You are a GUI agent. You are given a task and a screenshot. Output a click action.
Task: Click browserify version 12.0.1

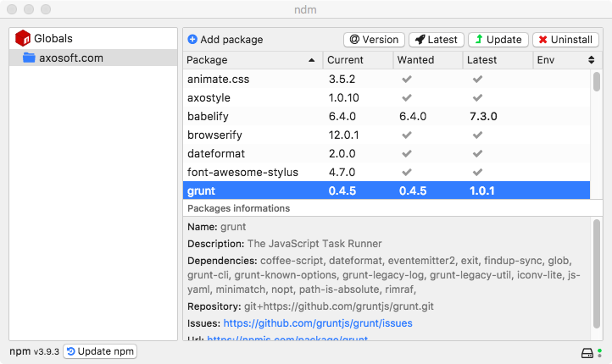(x=343, y=135)
